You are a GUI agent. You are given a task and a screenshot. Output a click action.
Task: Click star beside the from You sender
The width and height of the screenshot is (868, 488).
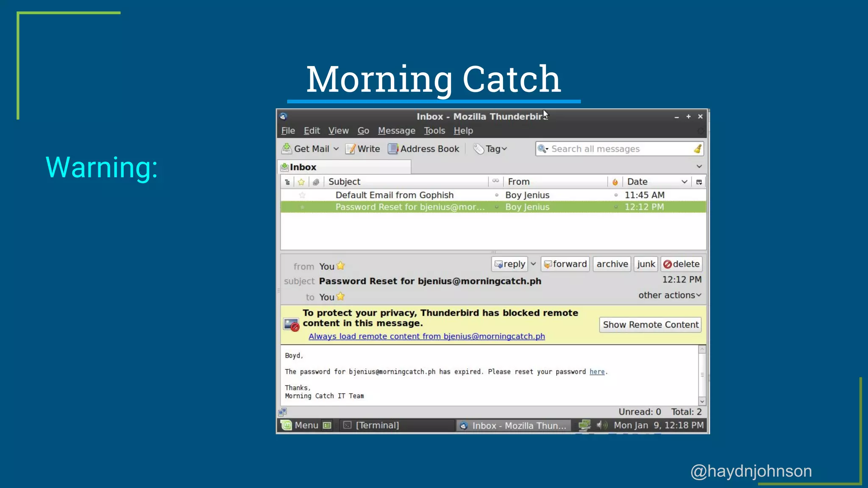pyautogui.click(x=341, y=266)
